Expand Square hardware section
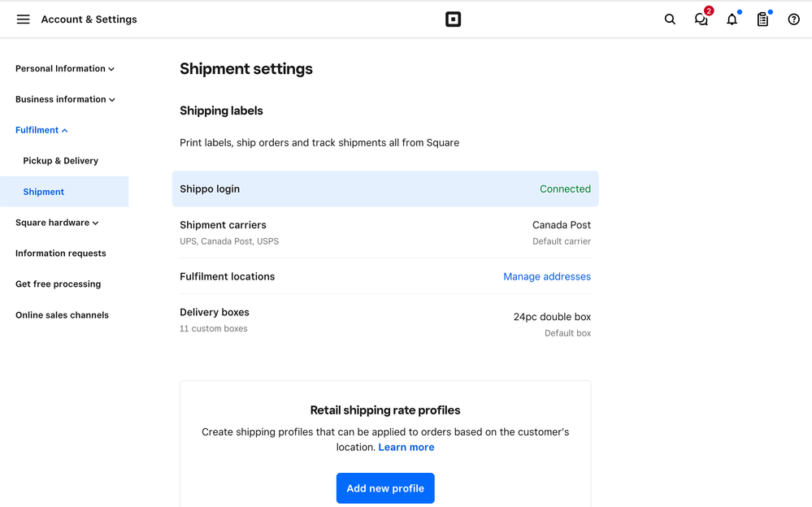Viewport: 812px width, 507px height. 57,223
